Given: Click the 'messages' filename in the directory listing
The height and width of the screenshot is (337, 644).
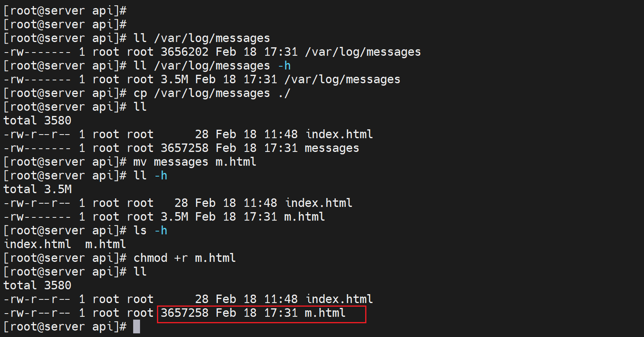Looking at the screenshot, I should 332,148.
